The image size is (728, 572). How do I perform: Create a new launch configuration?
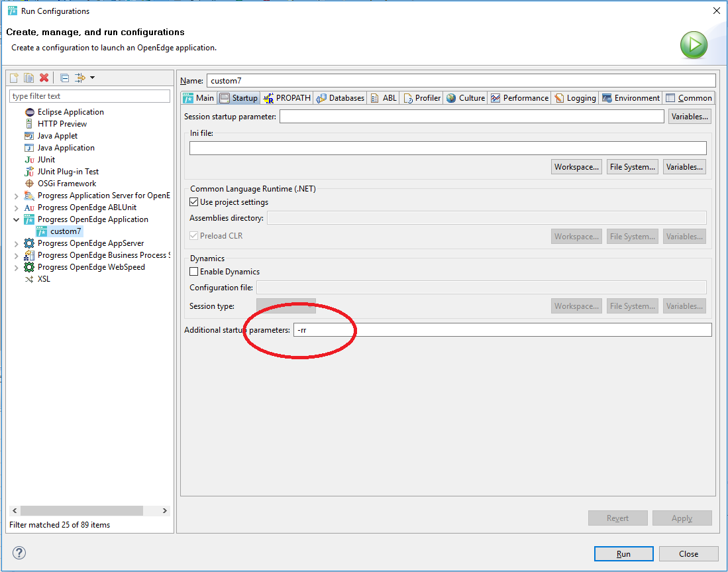pyautogui.click(x=15, y=78)
